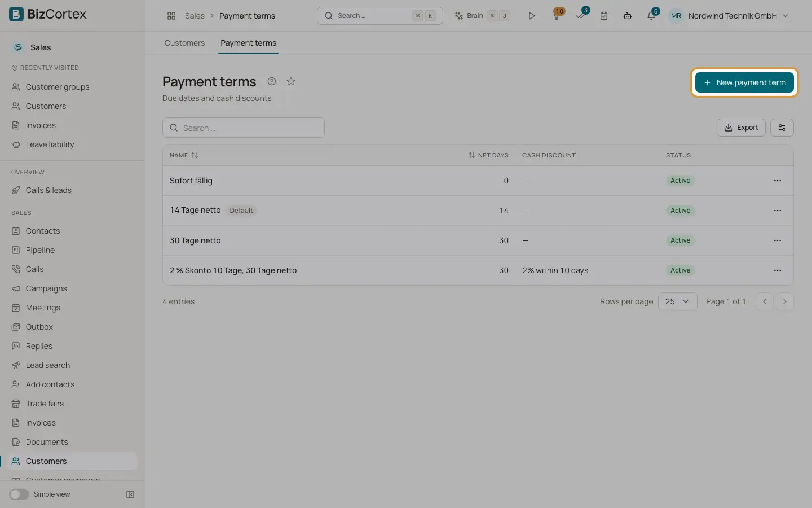Sort table by Net Days column
The image size is (812, 508).
tap(488, 155)
